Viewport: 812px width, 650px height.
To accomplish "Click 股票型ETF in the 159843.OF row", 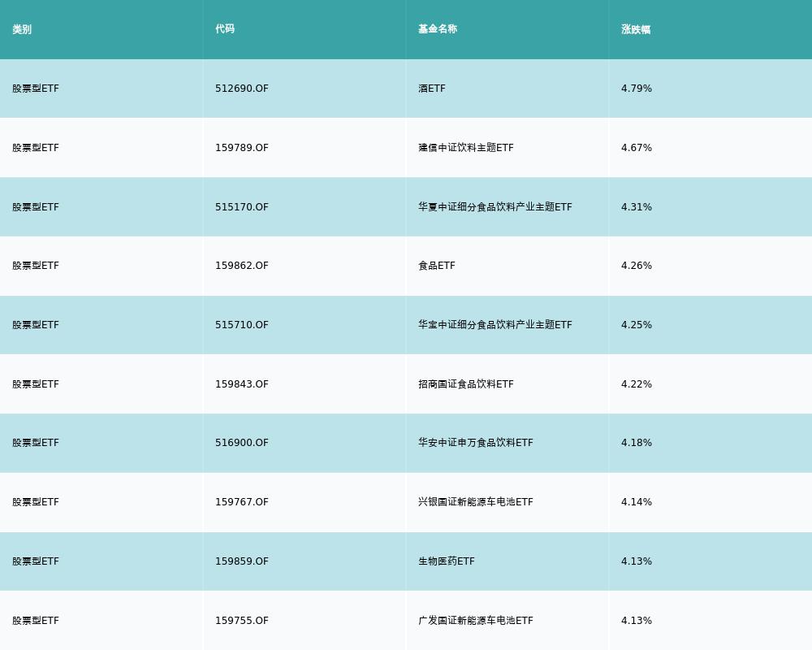I will click(x=36, y=384).
